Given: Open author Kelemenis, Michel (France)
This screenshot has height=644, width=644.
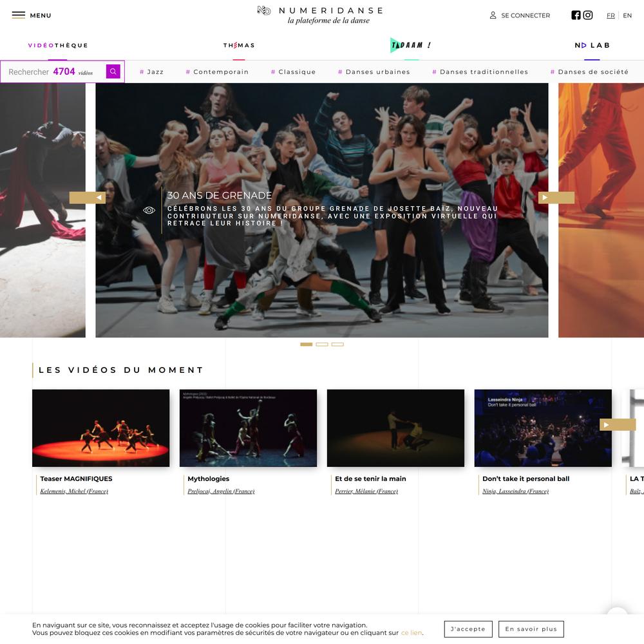Looking at the screenshot, I should pos(74,491).
